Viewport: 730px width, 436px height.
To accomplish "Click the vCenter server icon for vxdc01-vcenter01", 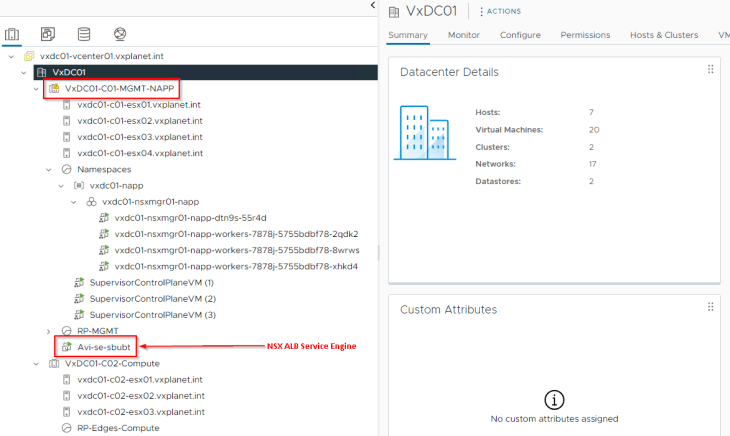I will click(29, 56).
